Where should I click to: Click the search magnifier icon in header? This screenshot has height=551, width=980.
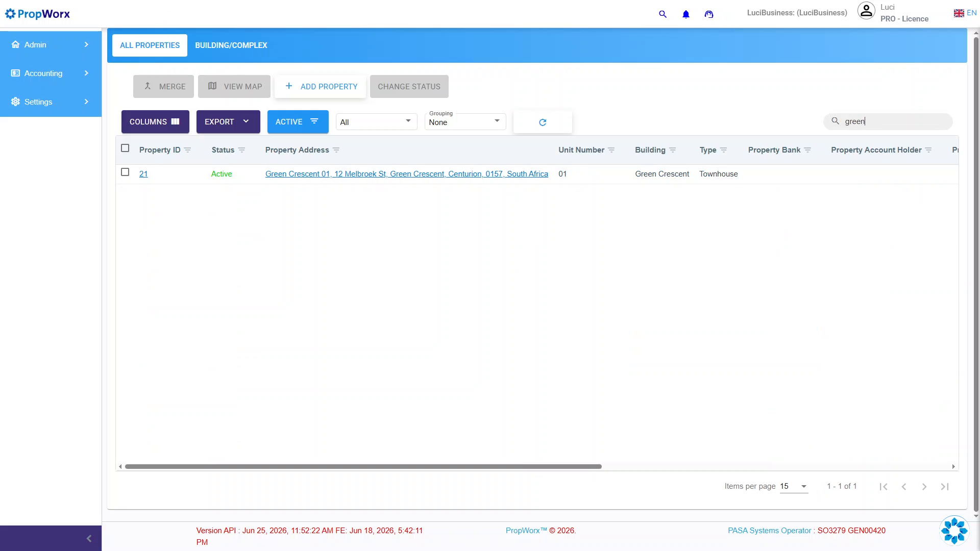[663, 14]
